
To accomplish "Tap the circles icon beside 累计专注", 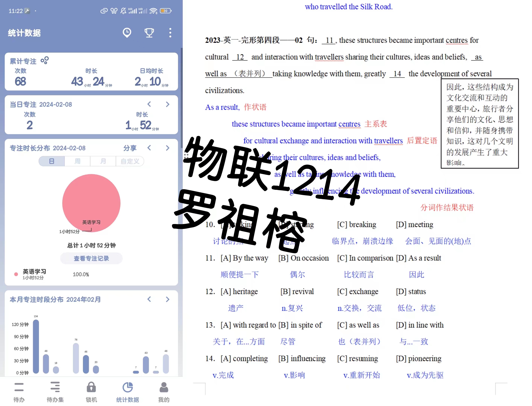I will 45,60.
